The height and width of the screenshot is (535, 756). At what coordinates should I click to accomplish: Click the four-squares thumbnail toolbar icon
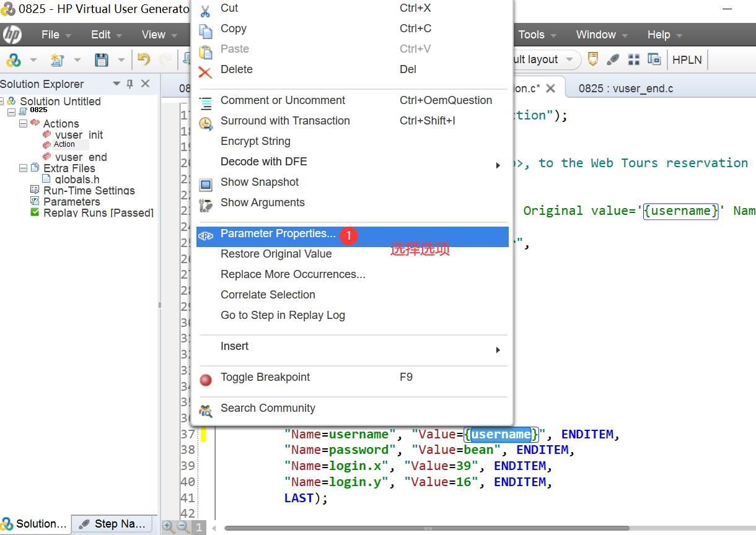click(x=633, y=59)
